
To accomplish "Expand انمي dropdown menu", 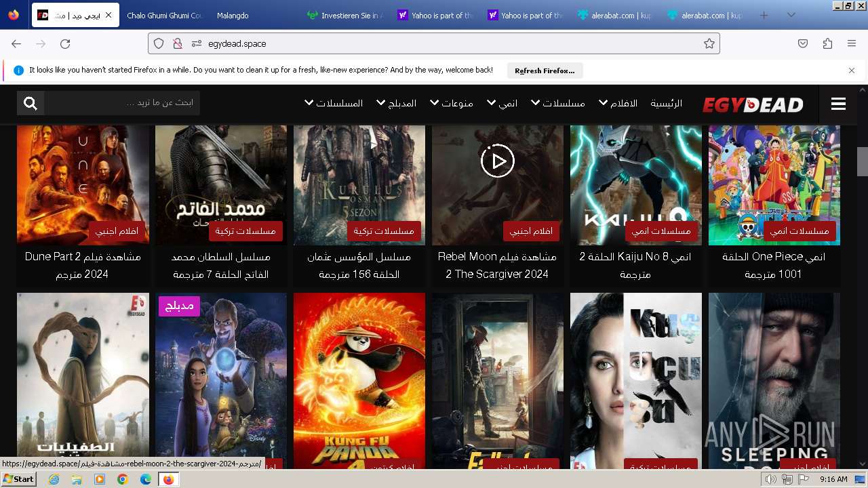I will point(501,103).
